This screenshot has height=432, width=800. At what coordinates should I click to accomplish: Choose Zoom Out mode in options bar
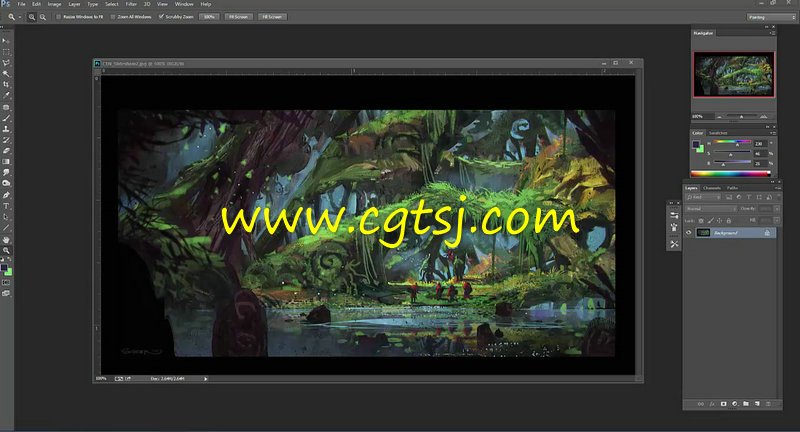pyautogui.click(x=43, y=17)
